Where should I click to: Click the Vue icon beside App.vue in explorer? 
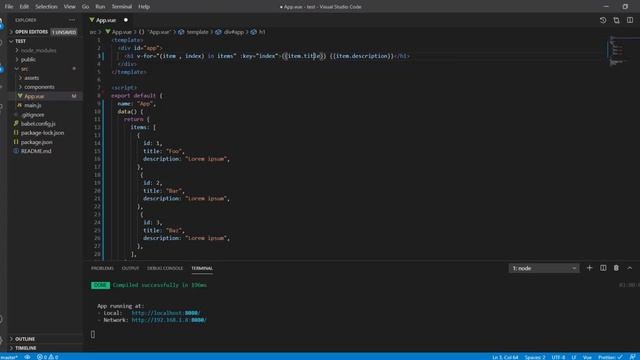pyautogui.click(x=20, y=96)
